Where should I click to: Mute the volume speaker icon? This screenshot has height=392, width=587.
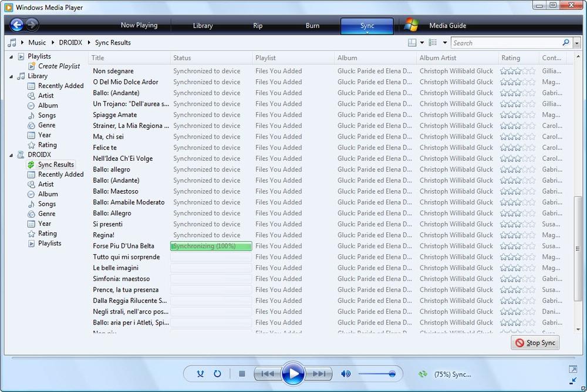click(346, 374)
